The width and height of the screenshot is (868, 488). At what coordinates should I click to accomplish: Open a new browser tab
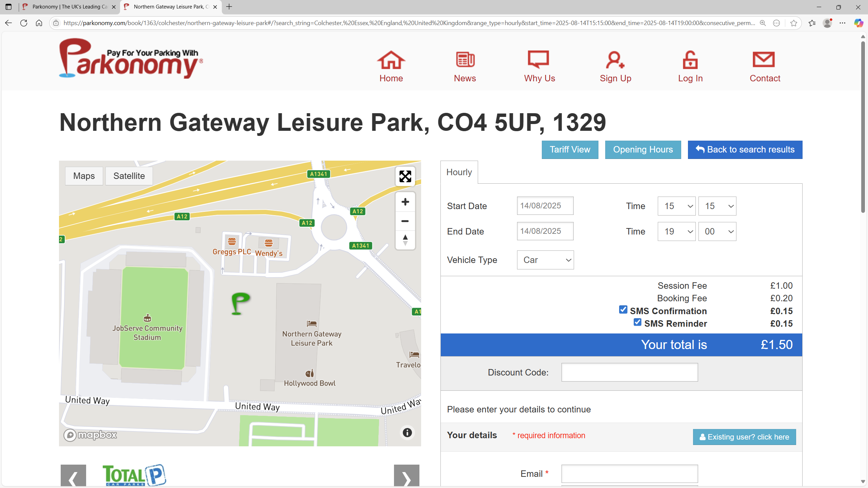(x=229, y=7)
